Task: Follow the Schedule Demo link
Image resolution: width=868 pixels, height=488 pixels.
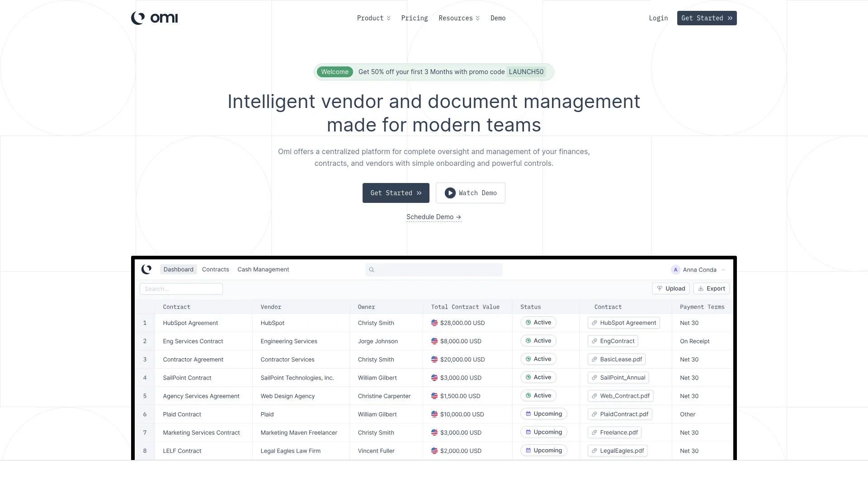Action: click(434, 217)
